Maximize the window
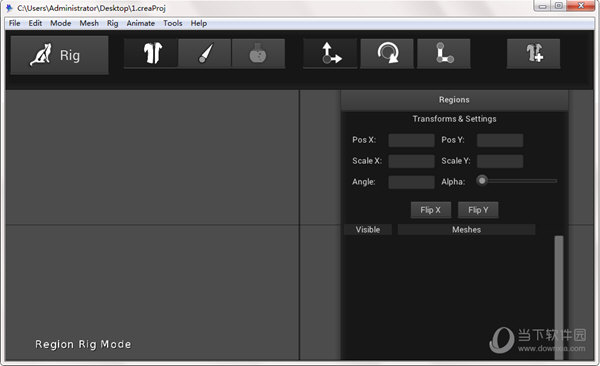Image resolution: width=600 pixels, height=366 pixels. [558, 6]
